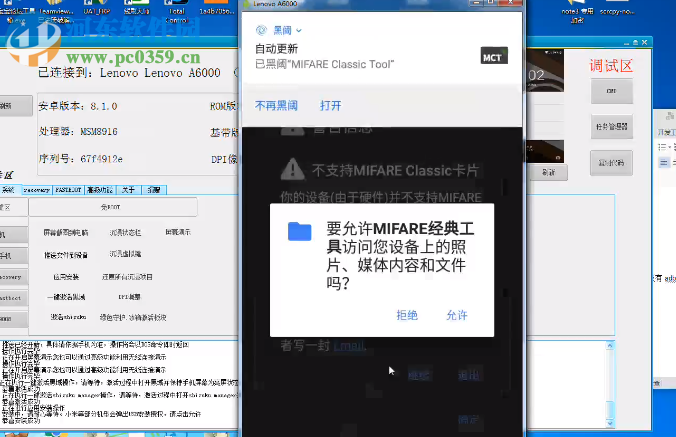Viewport: 676px width, 437px height.
Task: Click the log panel scrollbar up arrow
Action: pyautogui.click(x=610, y=346)
